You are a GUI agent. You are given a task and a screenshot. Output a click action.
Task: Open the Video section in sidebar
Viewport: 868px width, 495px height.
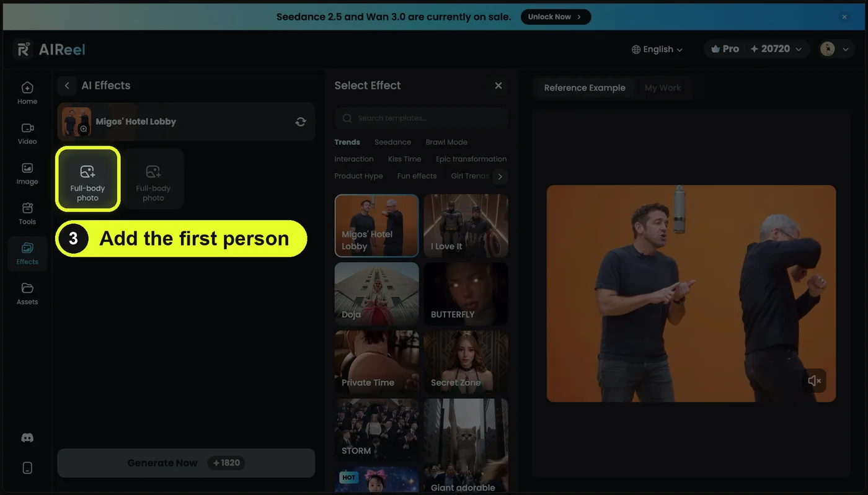27,133
